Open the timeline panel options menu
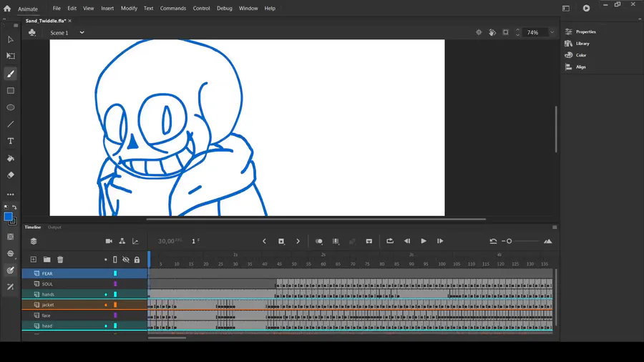The height and width of the screenshot is (362, 644). 555,228
